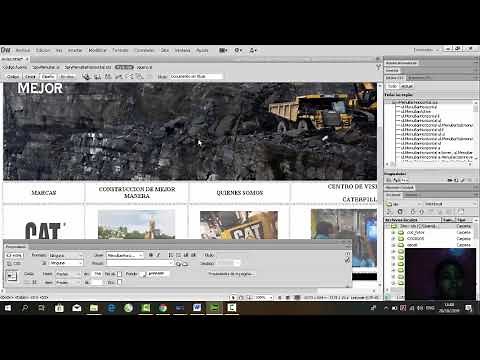Click the cell icon in Properties panel
This screenshot has width=480, height=360.
pos(12,276)
